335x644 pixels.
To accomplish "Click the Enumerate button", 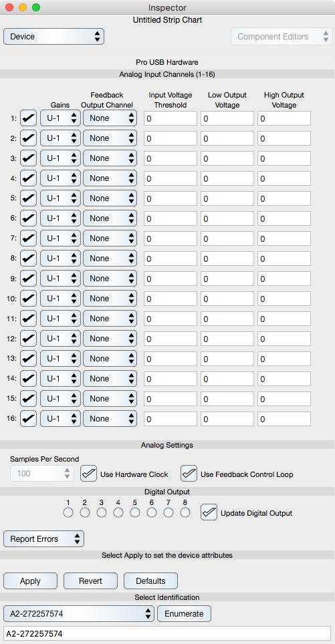I will coord(184,614).
